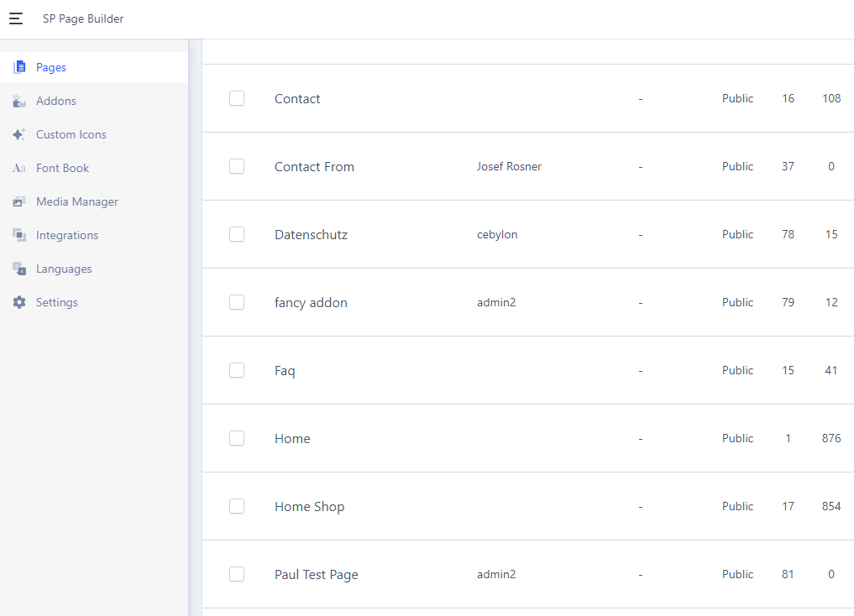Mark the Faq page checkbox

[x=237, y=370]
